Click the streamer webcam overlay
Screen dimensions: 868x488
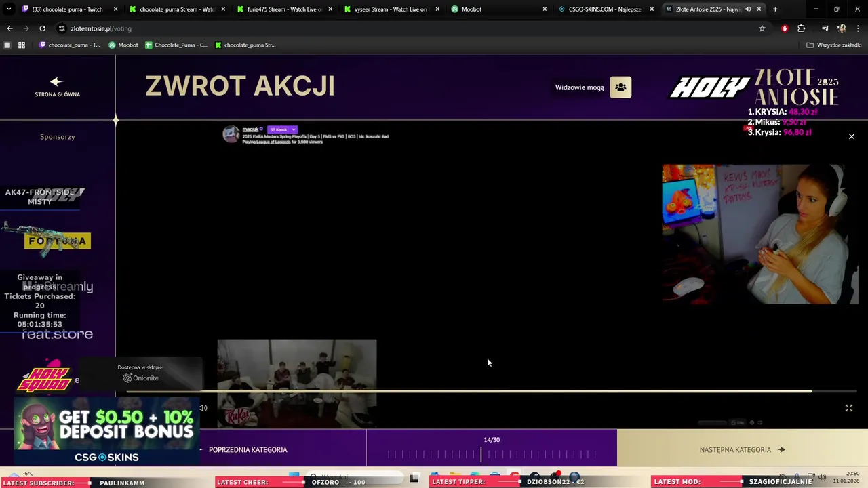coord(760,234)
